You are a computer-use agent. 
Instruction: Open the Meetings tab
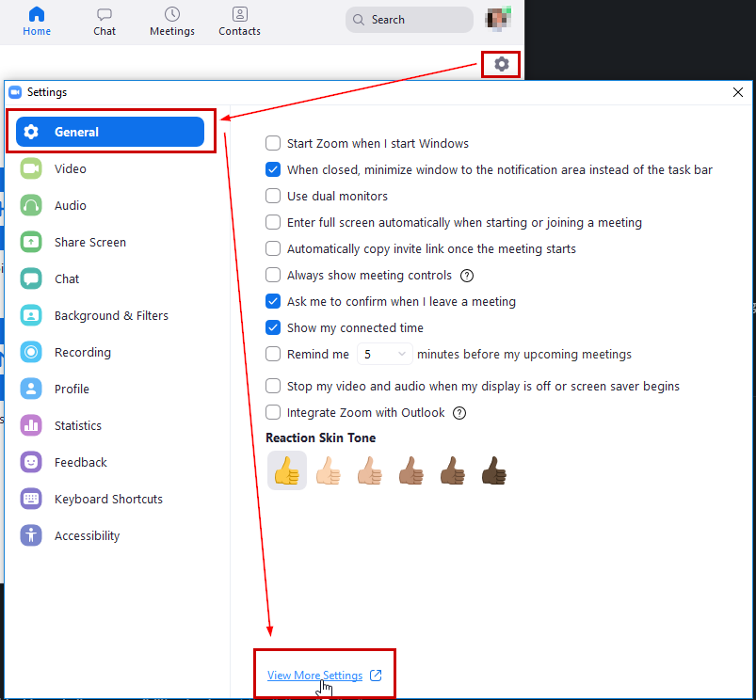point(172,23)
